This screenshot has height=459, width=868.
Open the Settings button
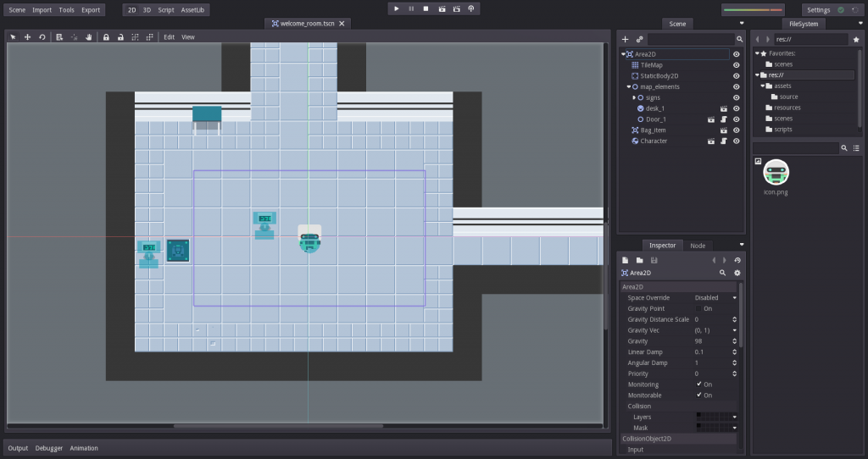coord(818,10)
